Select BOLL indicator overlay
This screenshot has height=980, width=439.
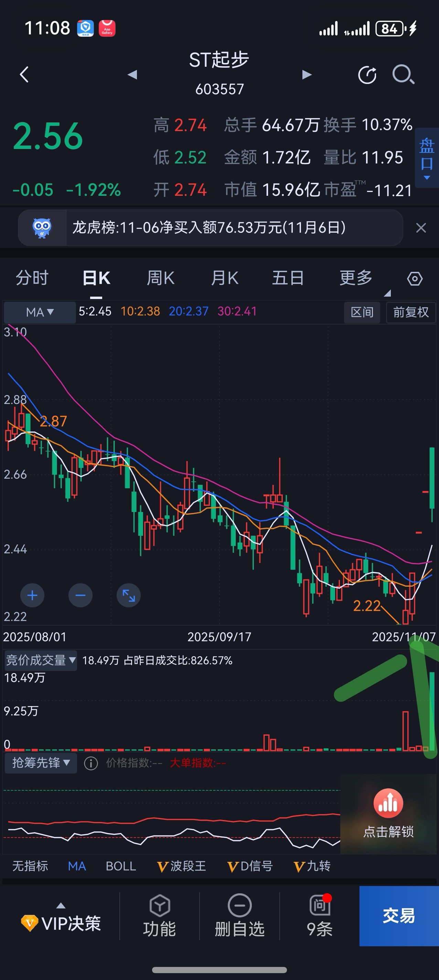click(x=121, y=866)
